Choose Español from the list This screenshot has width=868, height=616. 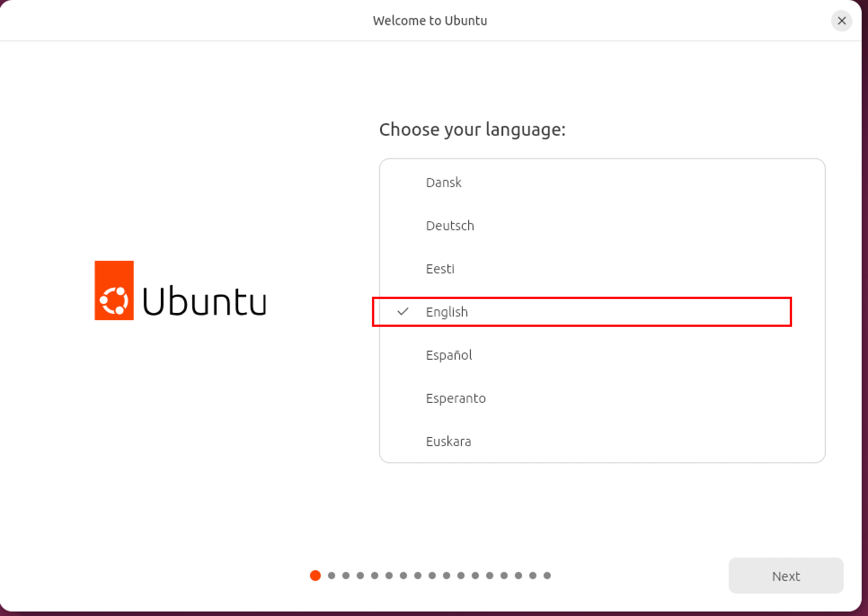click(602, 355)
